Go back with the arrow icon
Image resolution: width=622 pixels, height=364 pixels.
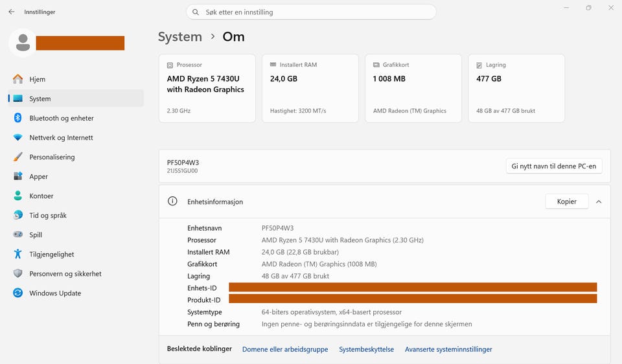click(12, 12)
